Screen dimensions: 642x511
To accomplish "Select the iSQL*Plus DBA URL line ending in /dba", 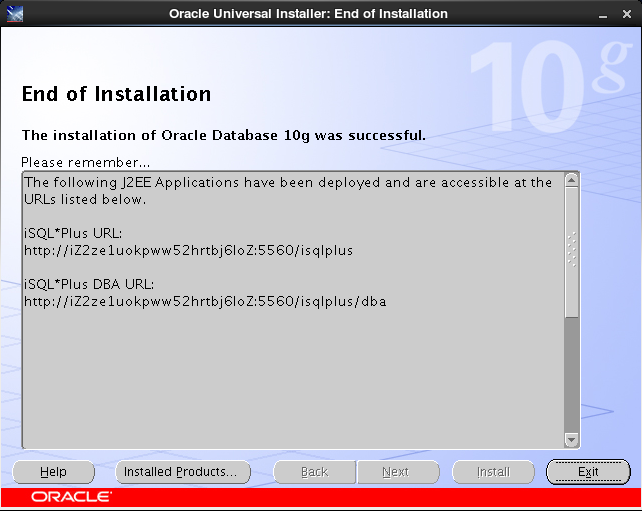I will pyautogui.click(x=205, y=302).
